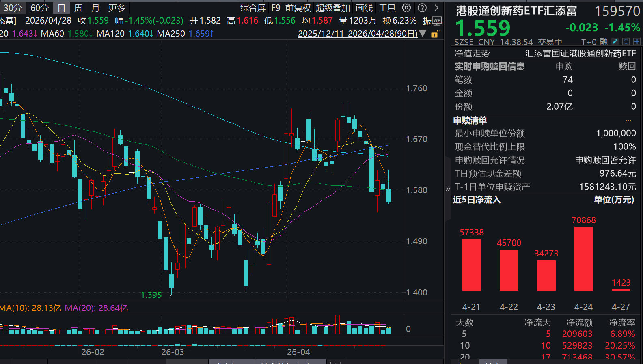
Task: Open 更多 period options
Action: [x=117, y=8]
